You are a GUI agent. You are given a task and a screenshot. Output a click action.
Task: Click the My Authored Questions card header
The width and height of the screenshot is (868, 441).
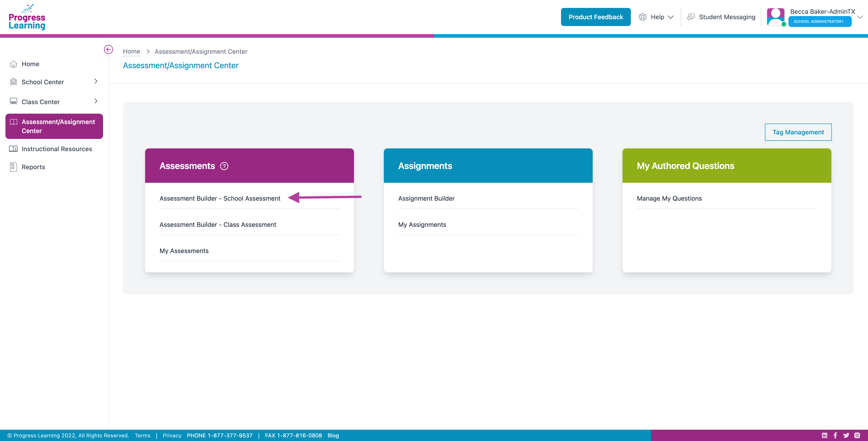point(727,166)
